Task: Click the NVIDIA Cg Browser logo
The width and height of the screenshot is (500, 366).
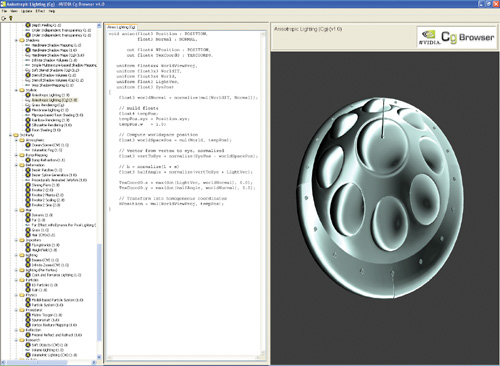Action: click(x=456, y=37)
